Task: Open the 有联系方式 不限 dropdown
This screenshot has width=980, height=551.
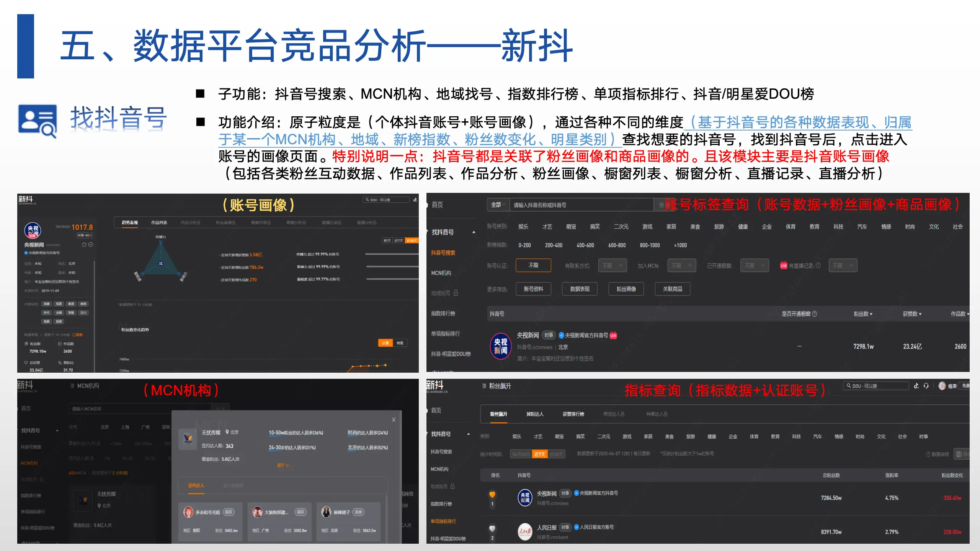Action: tap(612, 266)
